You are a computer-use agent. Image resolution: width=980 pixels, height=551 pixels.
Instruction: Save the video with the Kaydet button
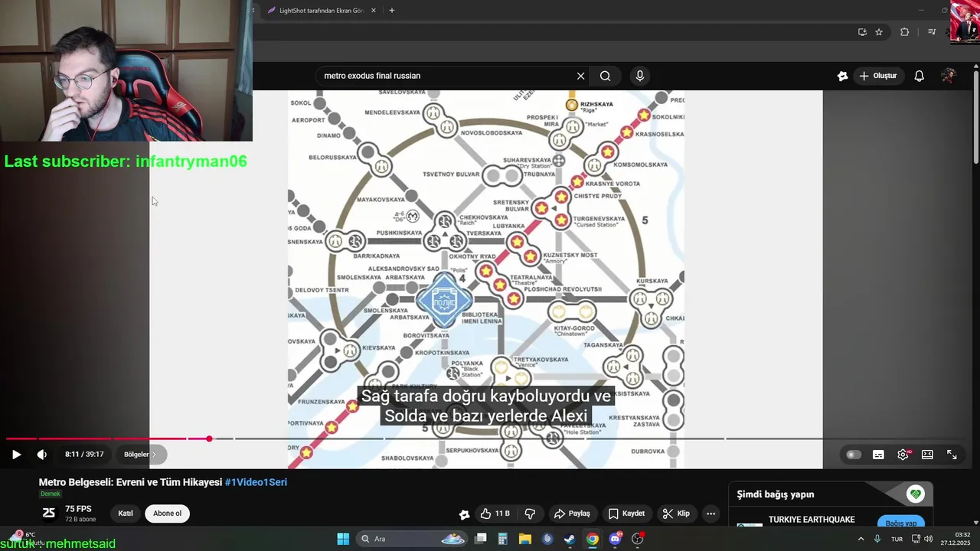click(x=626, y=514)
